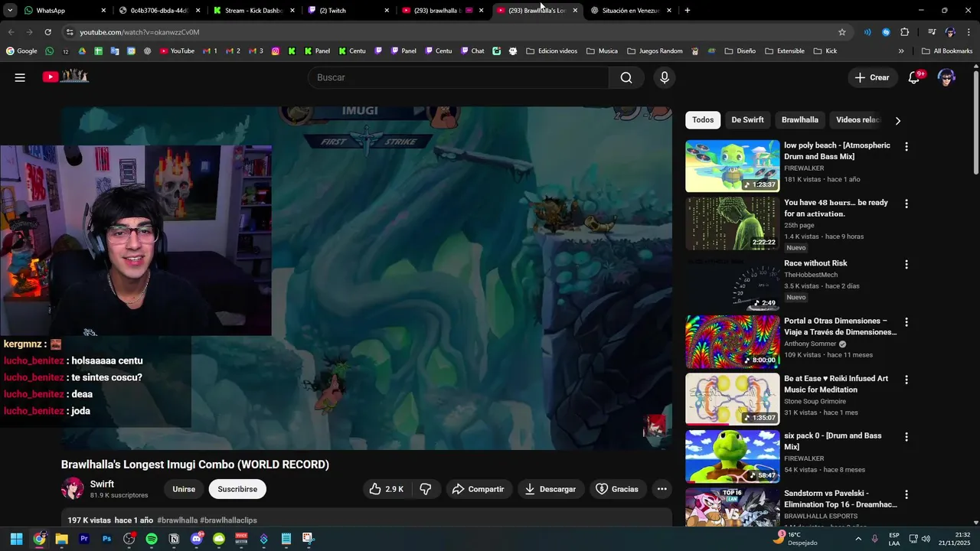Select the Todos filter chip
The height and width of the screenshot is (551, 980).
pos(703,120)
